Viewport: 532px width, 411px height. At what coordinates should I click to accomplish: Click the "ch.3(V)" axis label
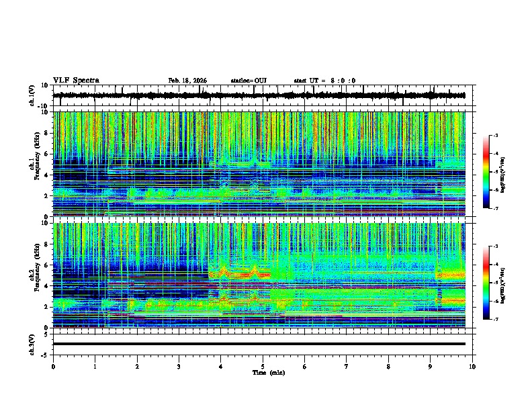coord(32,345)
